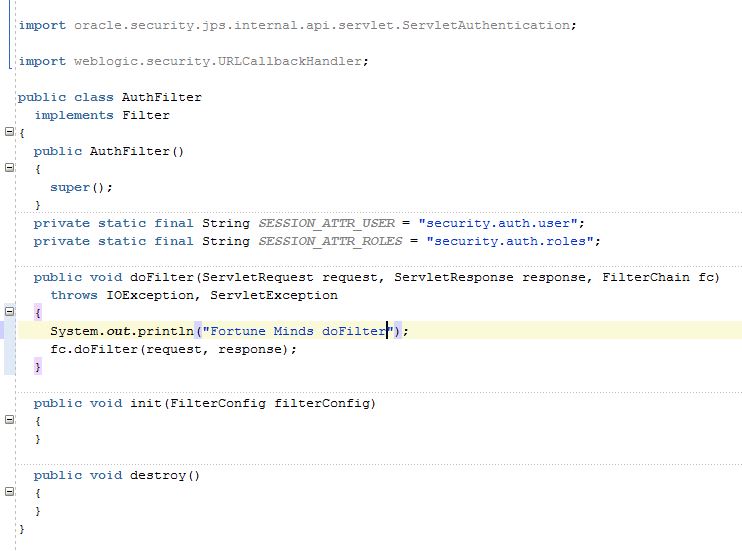Click the 'public void destroy()' declaration
Viewport: 742px width, 551px height.
coord(116,475)
